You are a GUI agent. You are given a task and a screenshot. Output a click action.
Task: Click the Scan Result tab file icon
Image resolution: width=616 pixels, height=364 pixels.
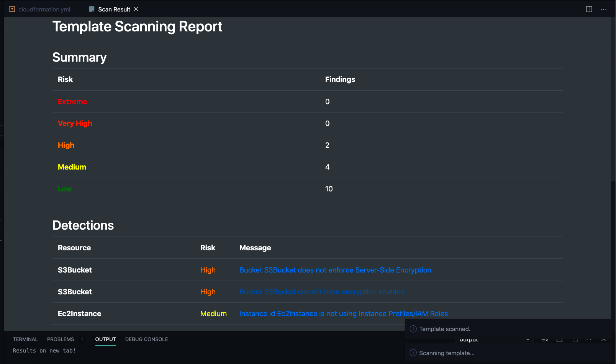click(92, 9)
